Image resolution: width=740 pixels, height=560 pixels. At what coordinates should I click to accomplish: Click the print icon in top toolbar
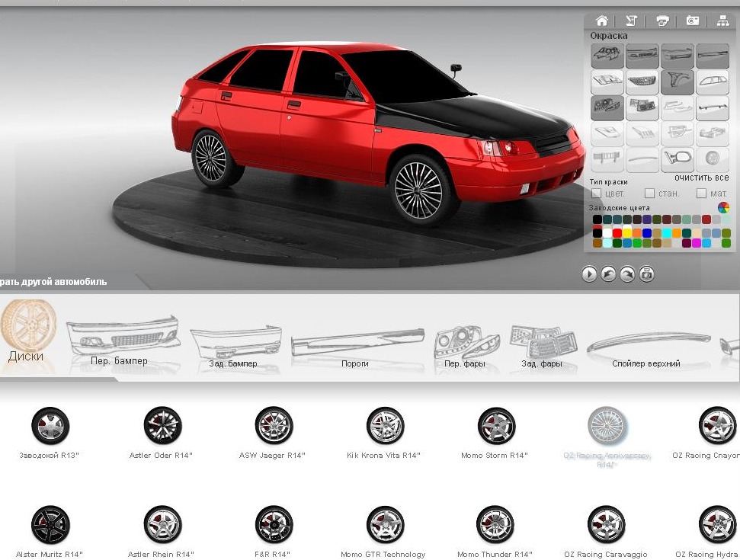tap(662, 21)
